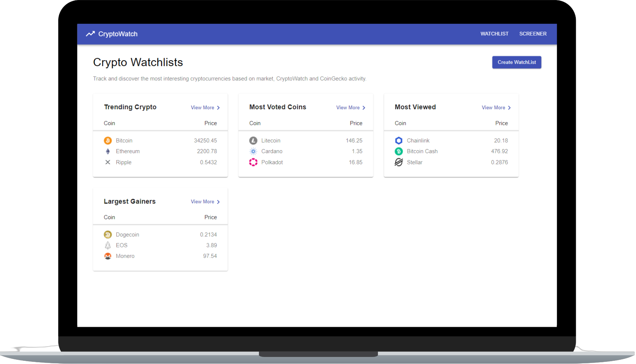
Task: Click the Stellar price 0.2876
Action: (500, 162)
